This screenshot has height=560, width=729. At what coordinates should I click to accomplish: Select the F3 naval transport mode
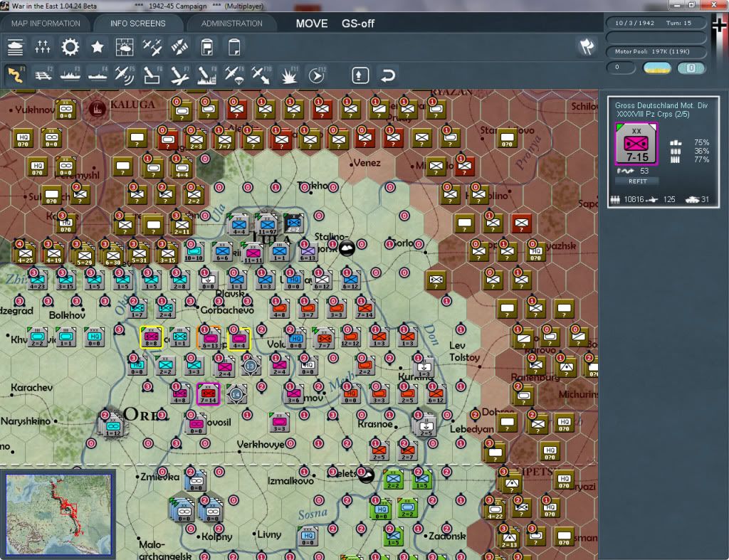point(70,75)
